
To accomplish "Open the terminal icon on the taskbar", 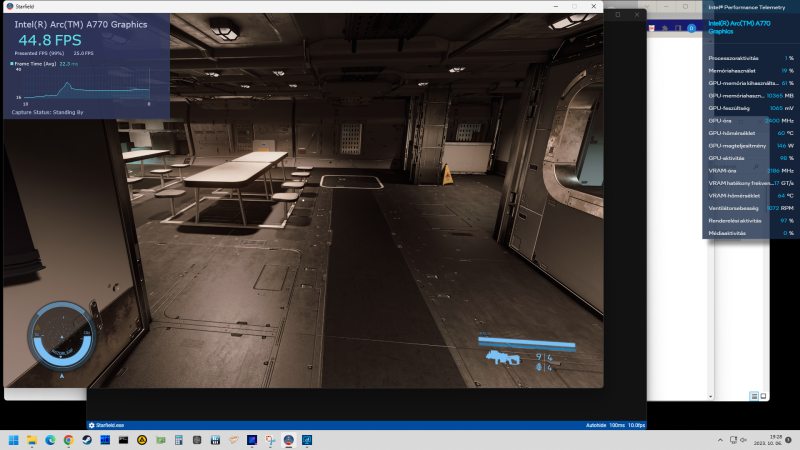I will 123,440.
